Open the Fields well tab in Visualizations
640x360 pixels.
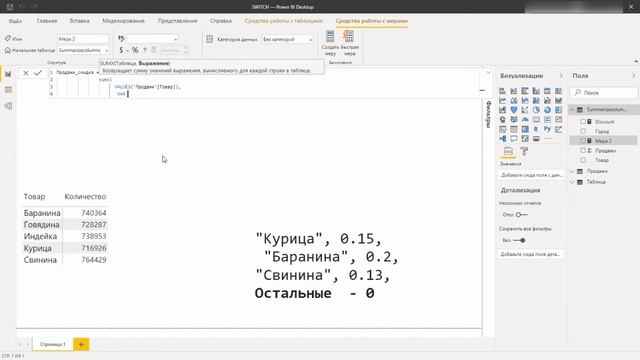click(508, 151)
